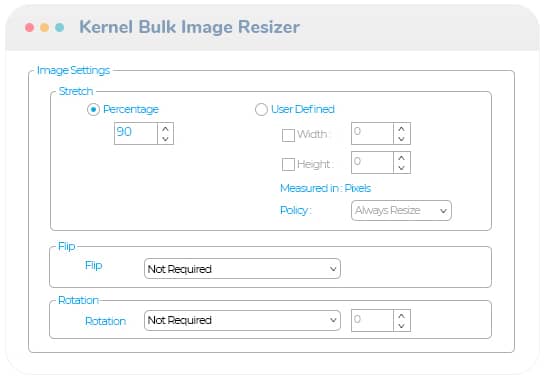
Task: Click the Measured in: Pixels text
Action: click(326, 188)
